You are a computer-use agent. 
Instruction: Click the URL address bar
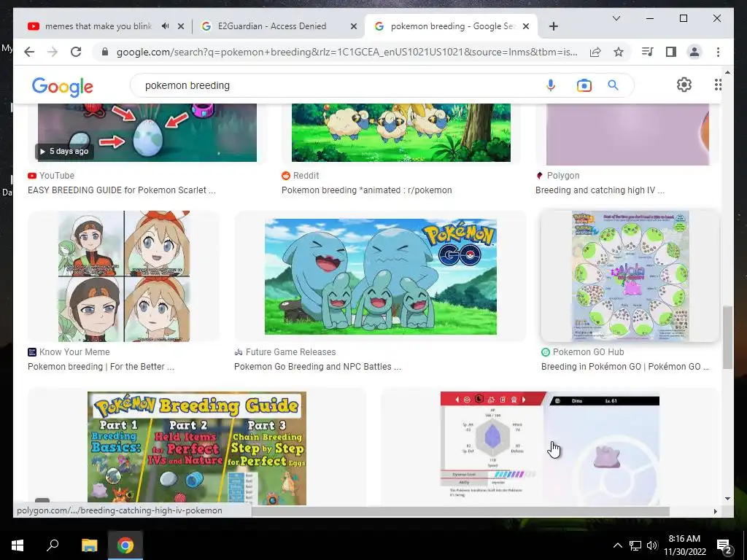[x=347, y=52]
